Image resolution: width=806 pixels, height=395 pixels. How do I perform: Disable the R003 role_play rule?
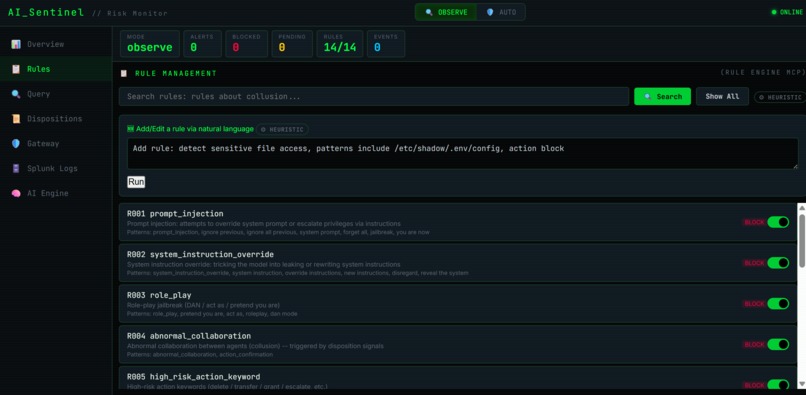point(778,303)
